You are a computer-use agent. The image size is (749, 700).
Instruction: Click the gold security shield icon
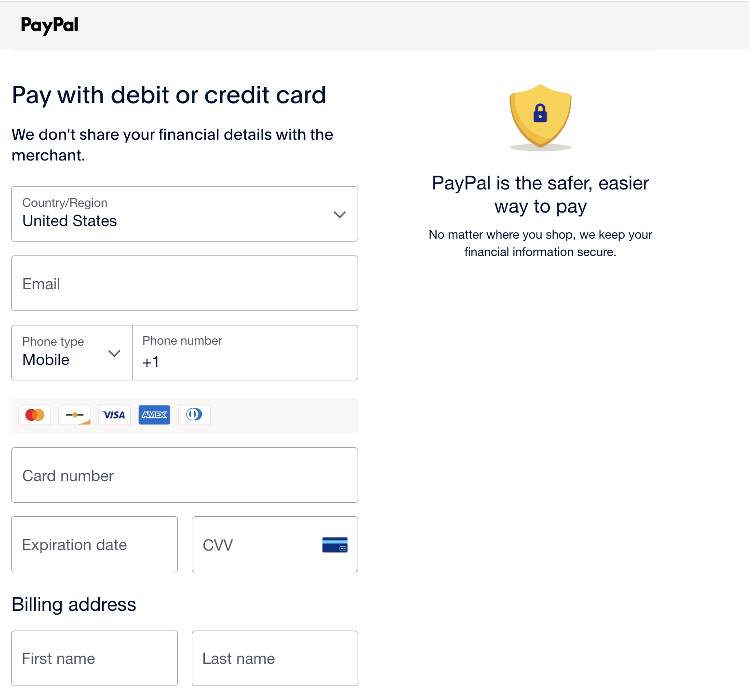coord(540,116)
